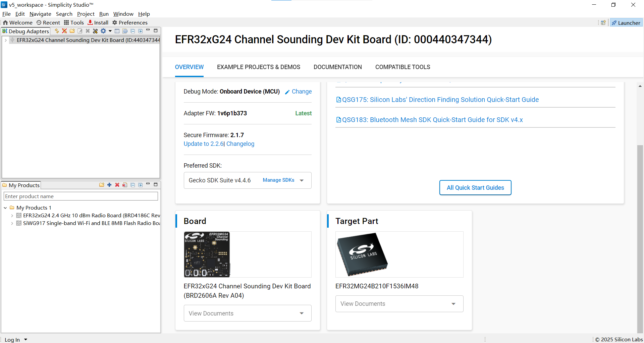Click Update to 2.2.6 link
Viewport: 644px width, 343px height.
pyautogui.click(x=204, y=144)
